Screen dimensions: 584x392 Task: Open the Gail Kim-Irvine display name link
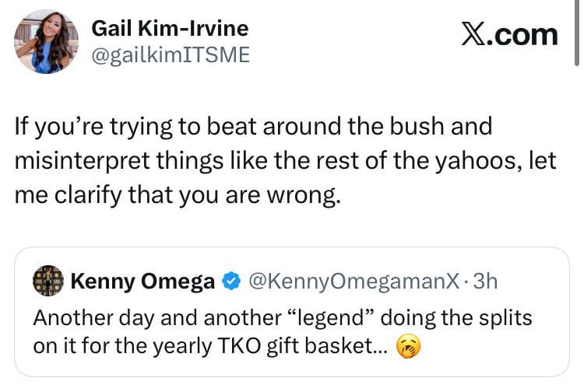[x=170, y=29]
